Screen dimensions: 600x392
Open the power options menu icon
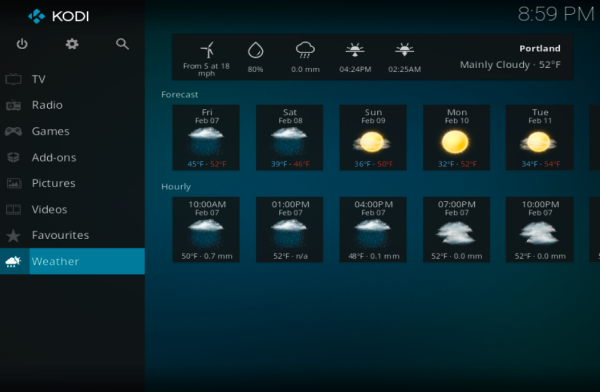22,44
